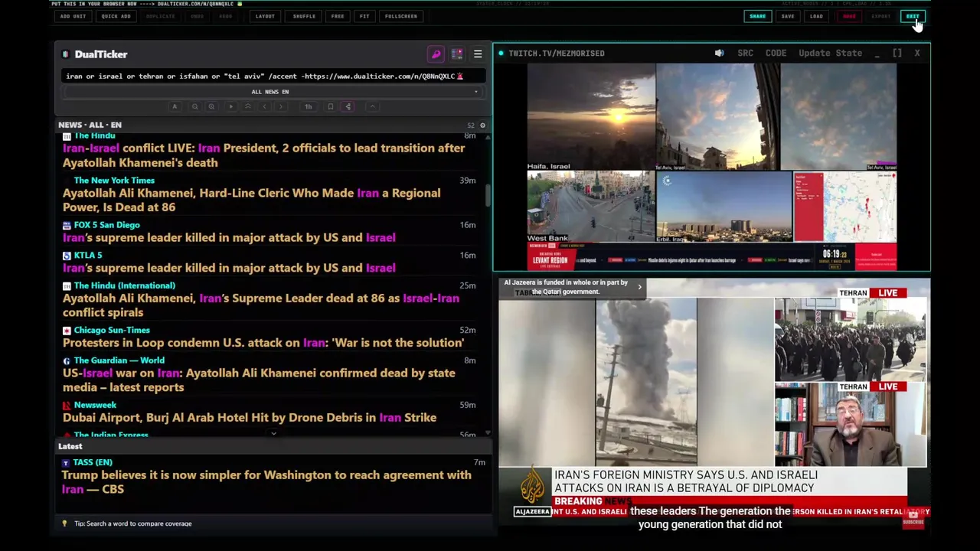Click the West Bank camera feed
The width and height of the screenshot is (980, 551).
[x=590, y=207]
